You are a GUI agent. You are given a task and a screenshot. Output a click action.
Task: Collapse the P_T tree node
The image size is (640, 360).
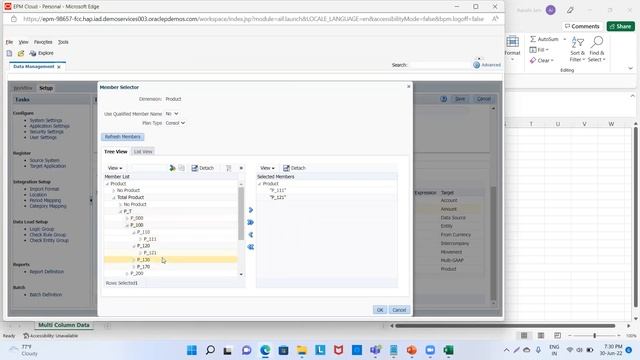pos(120,211)
